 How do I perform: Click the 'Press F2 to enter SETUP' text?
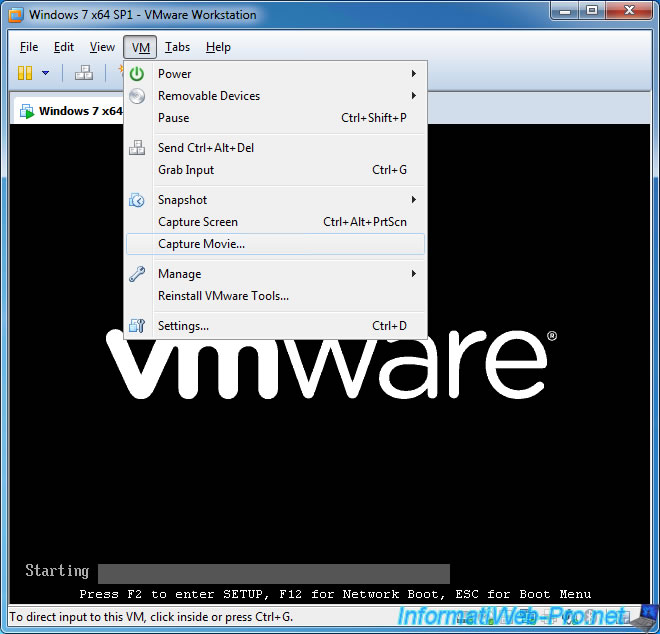tap(173, 594)
